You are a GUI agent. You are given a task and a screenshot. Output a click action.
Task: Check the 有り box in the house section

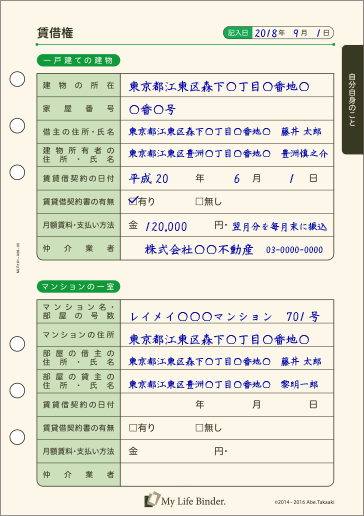tap(133, 201)
